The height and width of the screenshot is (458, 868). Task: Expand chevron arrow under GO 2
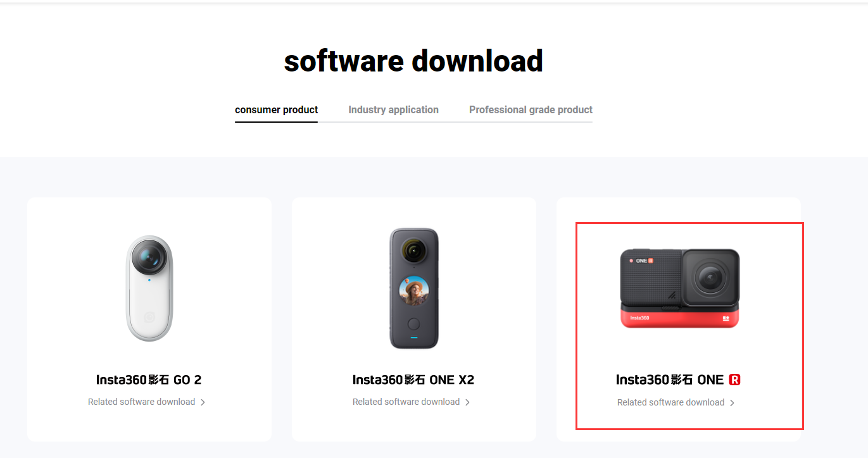point(203,402)
